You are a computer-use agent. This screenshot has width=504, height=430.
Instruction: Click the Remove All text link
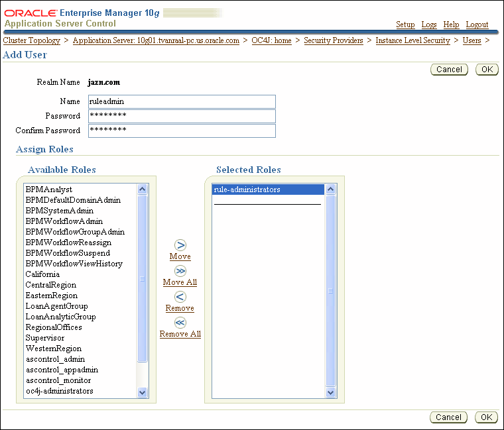[x=180, y=334]
